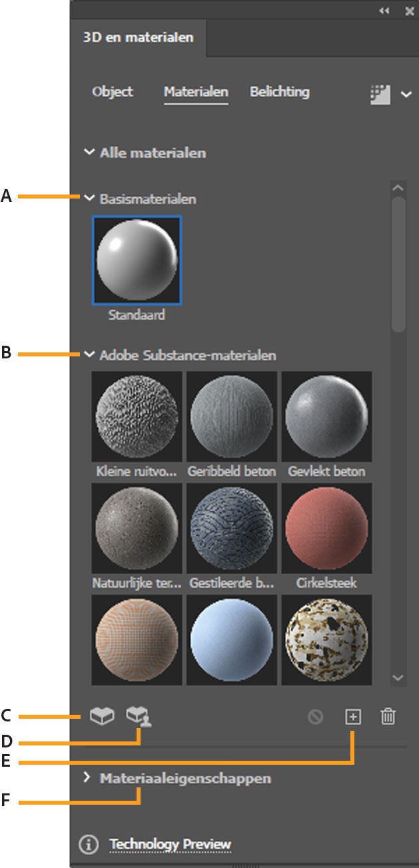
Task: Click the scrollbar up arrow
Action: [x=398, y=188]
